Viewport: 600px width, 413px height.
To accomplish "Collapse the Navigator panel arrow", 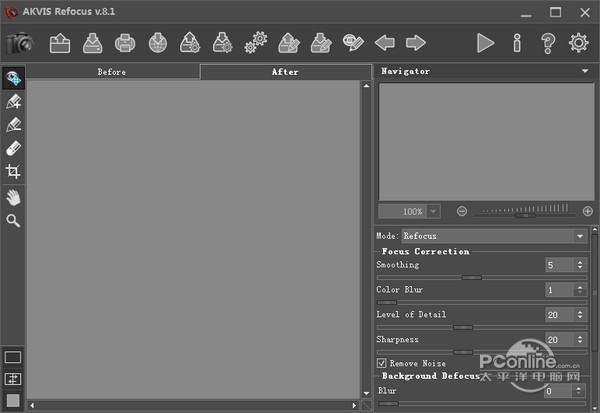I will click(585, 71).
